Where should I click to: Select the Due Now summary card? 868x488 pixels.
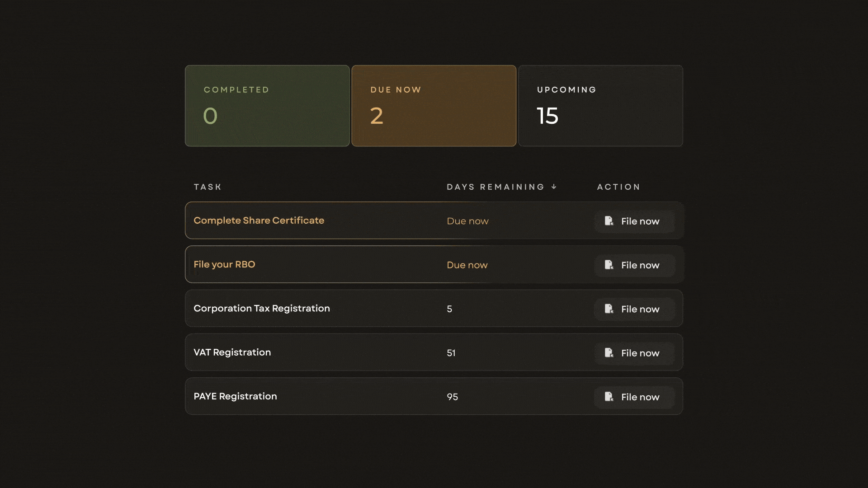coord(434,106)
